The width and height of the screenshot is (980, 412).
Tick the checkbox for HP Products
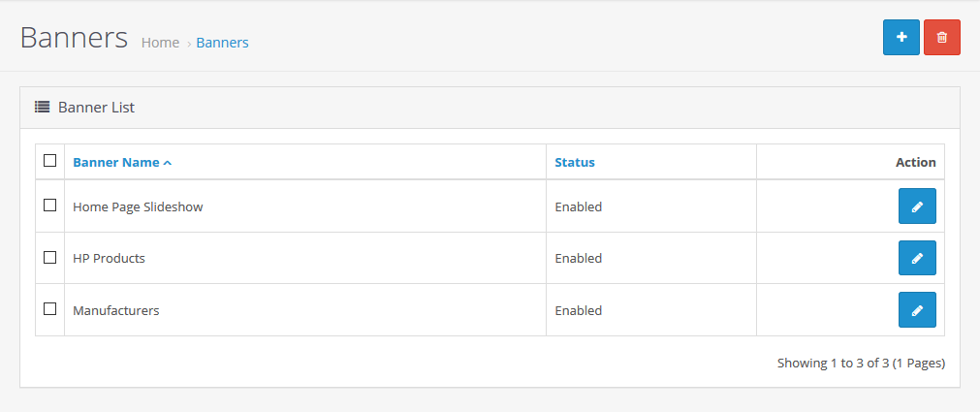[x=50, y=258]
